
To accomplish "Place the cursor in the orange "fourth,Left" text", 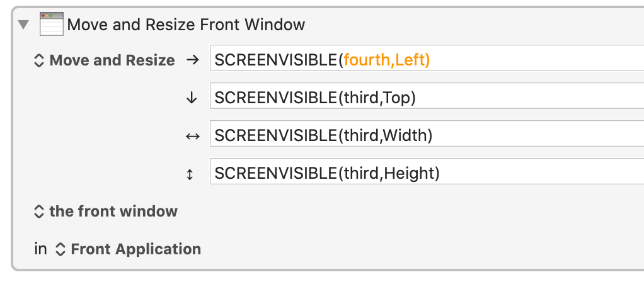I will (x=387, y=60).
